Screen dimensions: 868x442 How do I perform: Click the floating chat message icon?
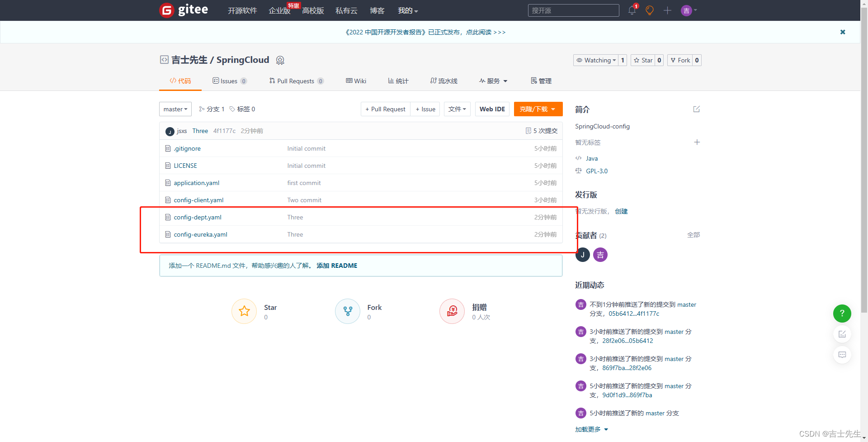coord(842,355)
